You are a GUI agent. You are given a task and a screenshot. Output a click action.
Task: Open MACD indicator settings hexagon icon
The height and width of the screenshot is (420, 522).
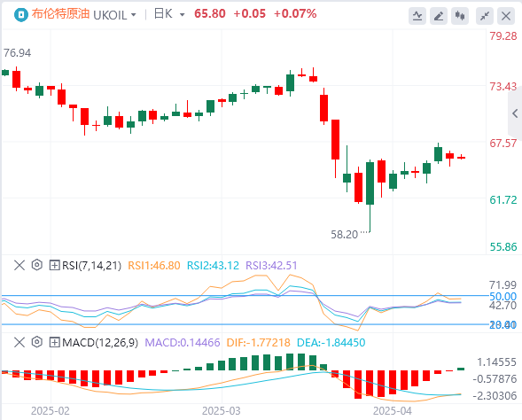tap(37, 342)
